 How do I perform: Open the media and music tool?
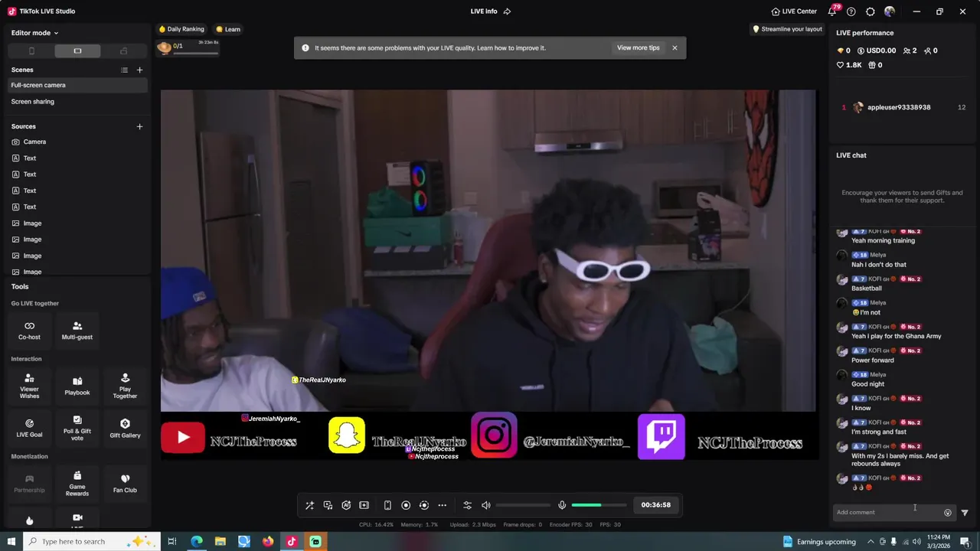point(328,505)
